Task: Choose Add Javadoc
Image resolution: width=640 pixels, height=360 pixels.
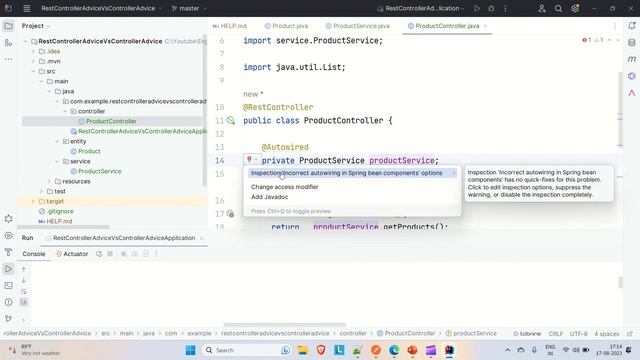Action: pyautogui.click(x=270, y=197)
